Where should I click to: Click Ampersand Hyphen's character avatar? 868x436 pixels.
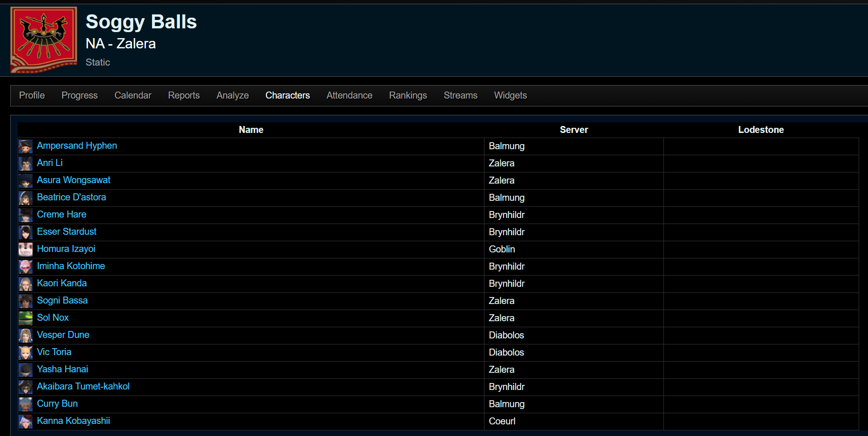pos(26,146)
